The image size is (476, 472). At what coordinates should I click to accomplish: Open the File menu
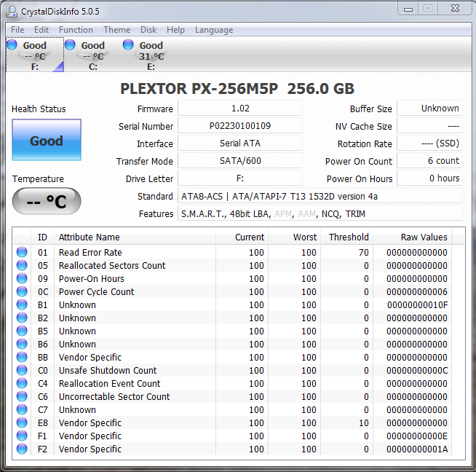[17, 30]
